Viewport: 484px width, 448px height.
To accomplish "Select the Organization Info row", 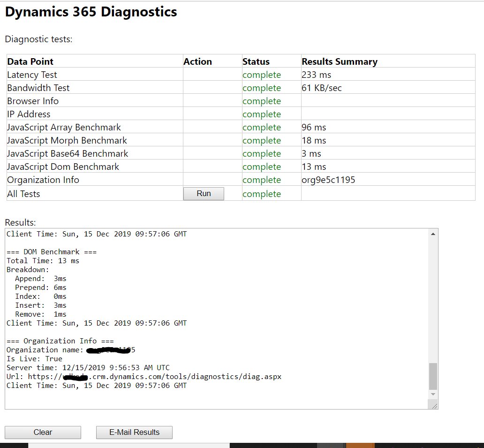I will point(43,180).
